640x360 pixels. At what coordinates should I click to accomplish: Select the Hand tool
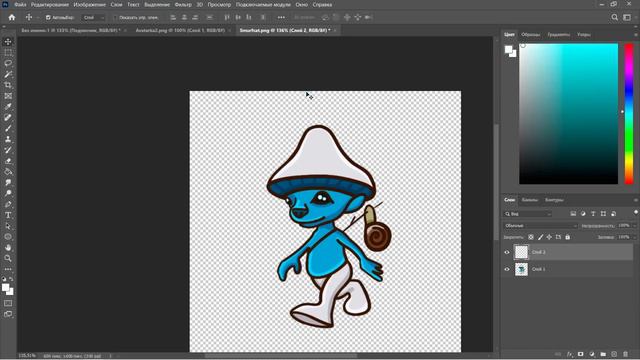coord(8,247)
